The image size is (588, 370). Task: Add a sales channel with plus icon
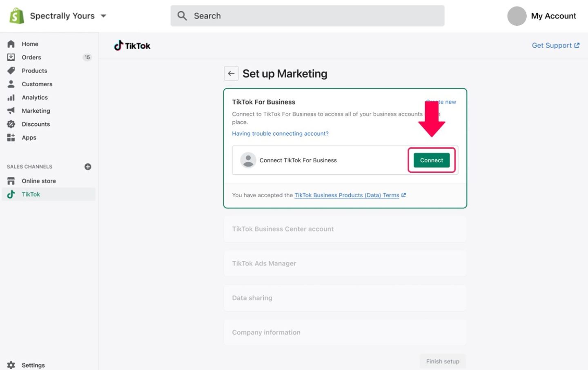click(x=88, y=167)
